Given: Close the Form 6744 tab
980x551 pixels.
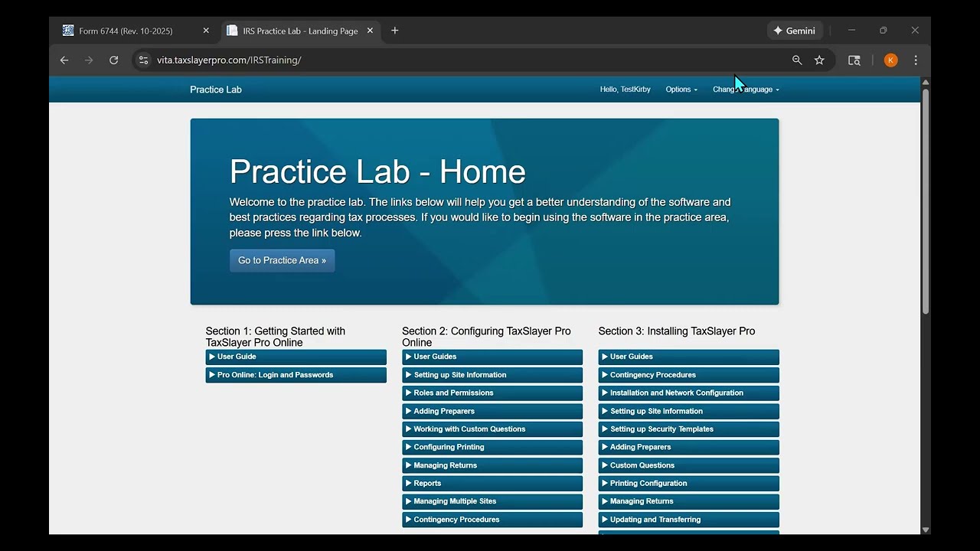Looking at the screenshot, I should tap(206, 31).
